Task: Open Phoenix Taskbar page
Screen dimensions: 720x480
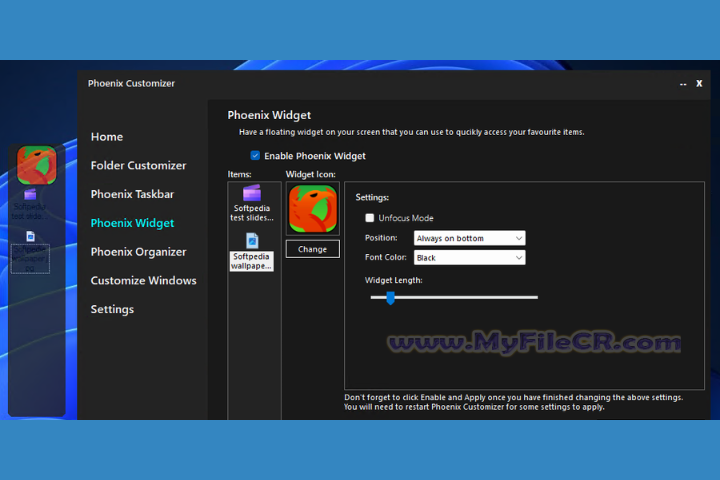Action: pos(132,194)
